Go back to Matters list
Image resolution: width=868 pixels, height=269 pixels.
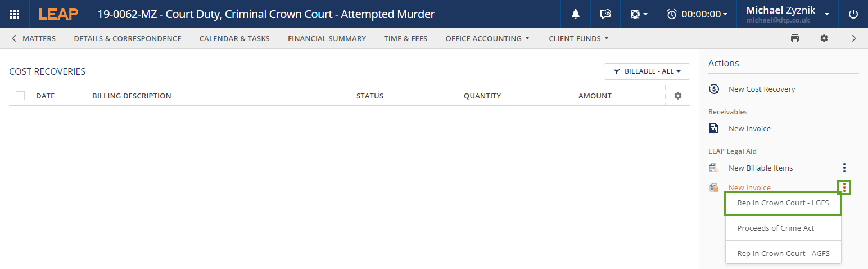coord(34,38)
